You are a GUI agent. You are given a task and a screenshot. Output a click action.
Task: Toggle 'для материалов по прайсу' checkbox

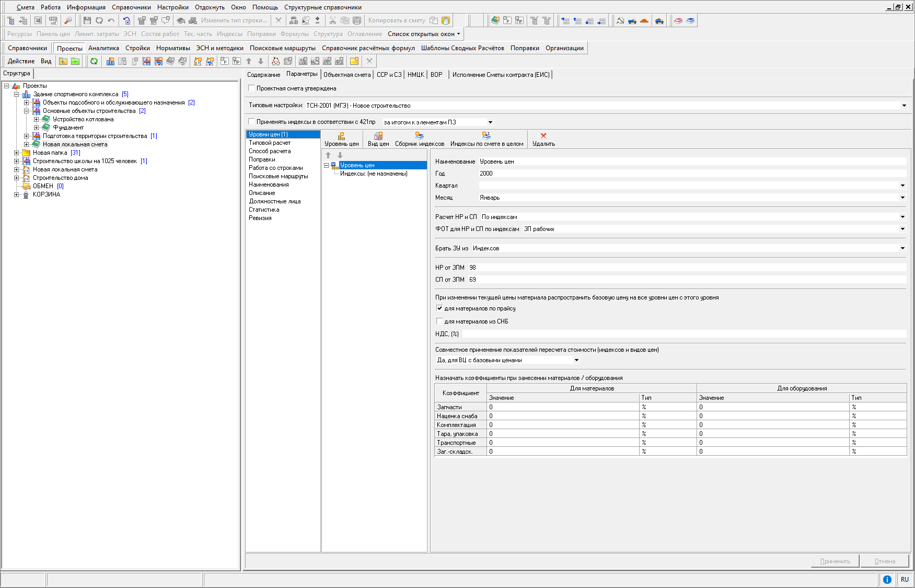(x=439, y=308)
